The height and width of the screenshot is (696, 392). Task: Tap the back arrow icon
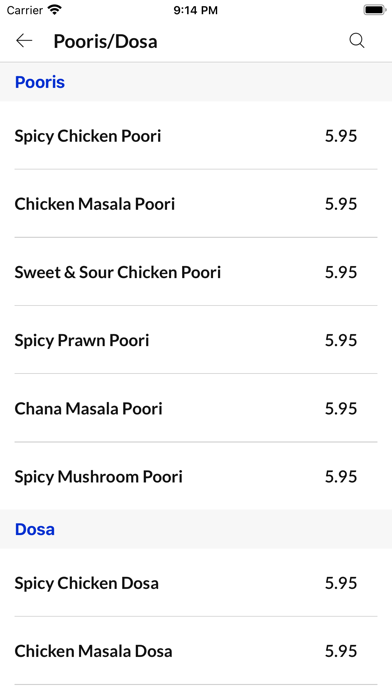(x=24, y=41)
